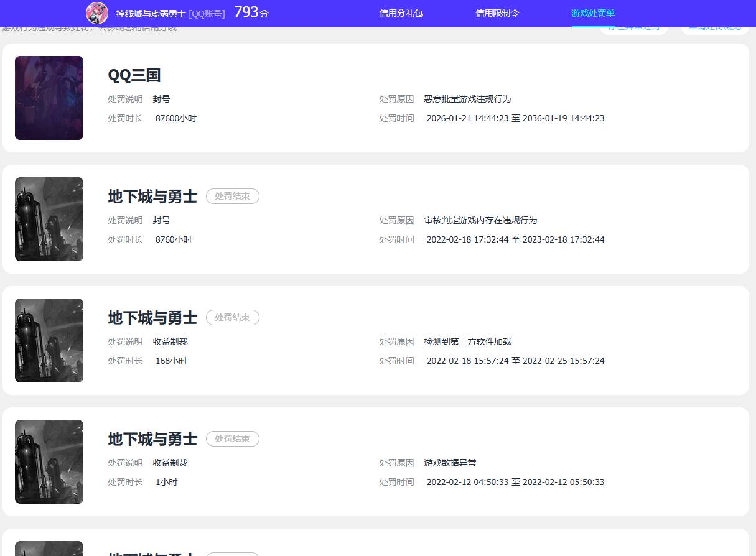Click the 168小时 penalty duration
Viewport: 756px width, 556px height.
tap(171, 361)
